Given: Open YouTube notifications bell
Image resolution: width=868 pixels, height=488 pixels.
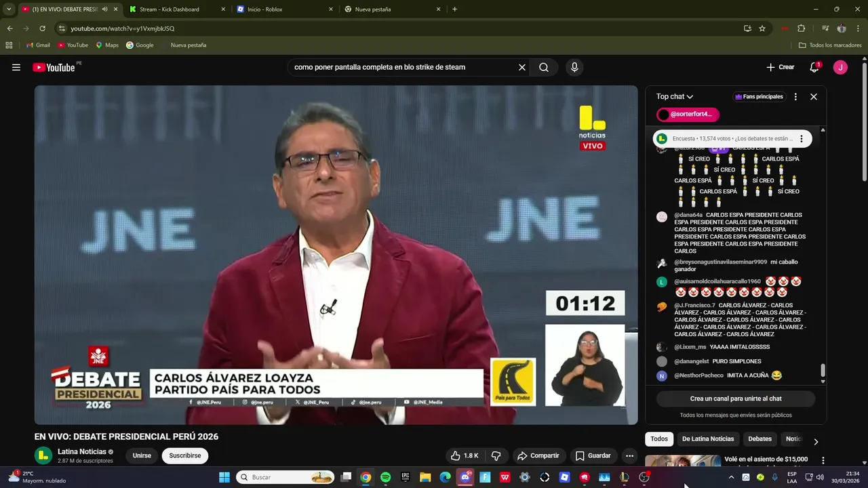Looking at the screenshot, I should (814, 67).
